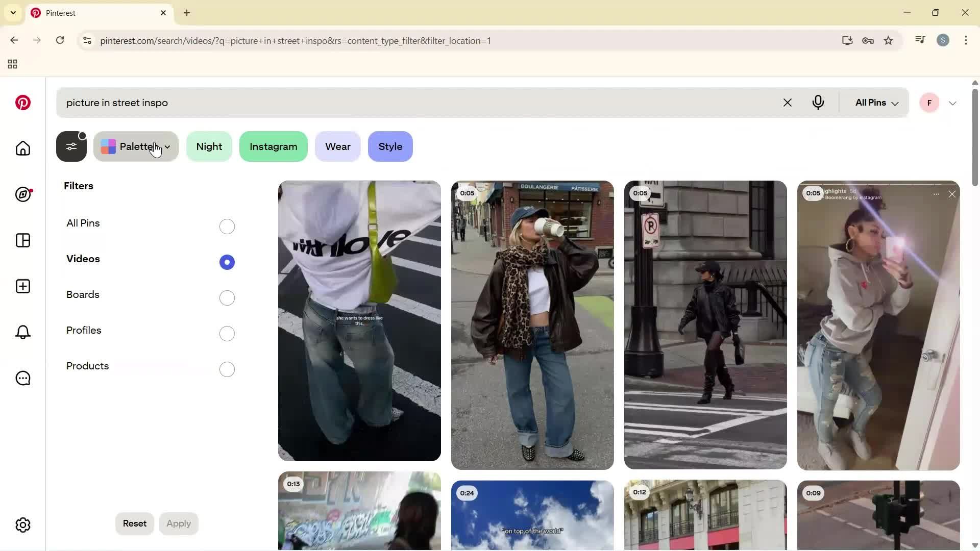Enable the Products filter radio button
Screen dimensions: 980x551
click(x=227, y=369)
